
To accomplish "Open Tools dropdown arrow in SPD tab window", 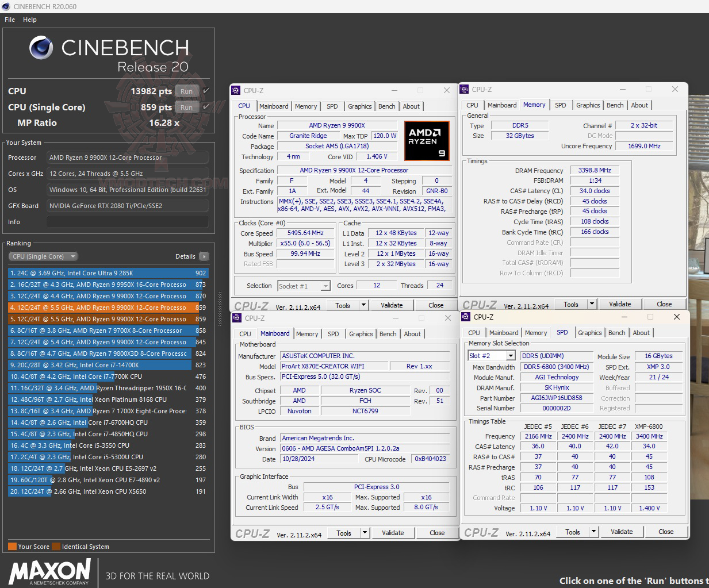I will [594, 532].
